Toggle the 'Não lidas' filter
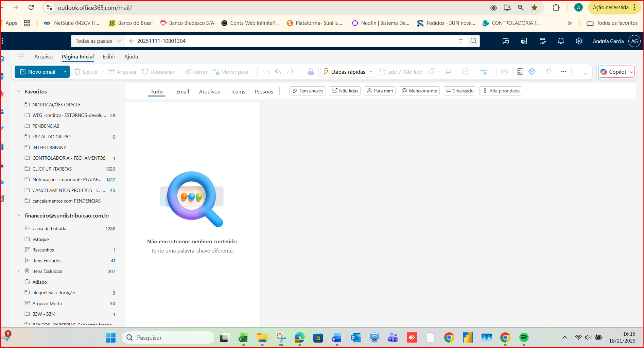Image resolution: width=644 pixels, height=348 pixels. pos(345,91)
